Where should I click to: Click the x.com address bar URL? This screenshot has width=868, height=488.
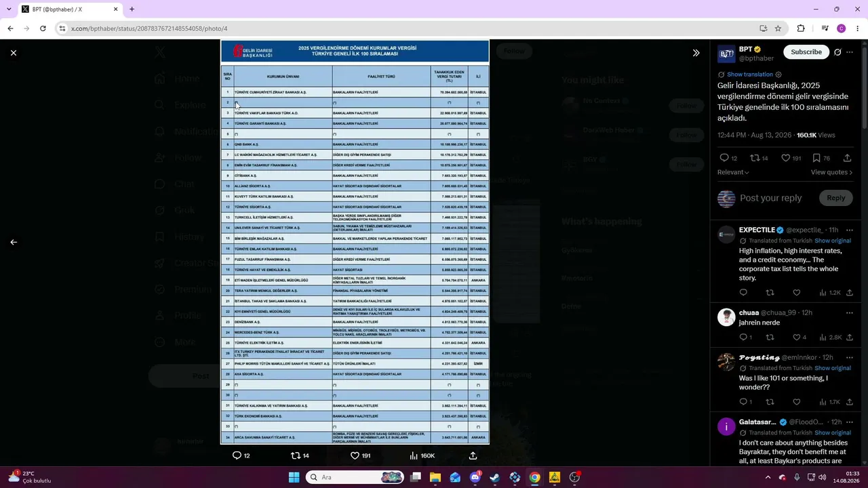point(149,28)
